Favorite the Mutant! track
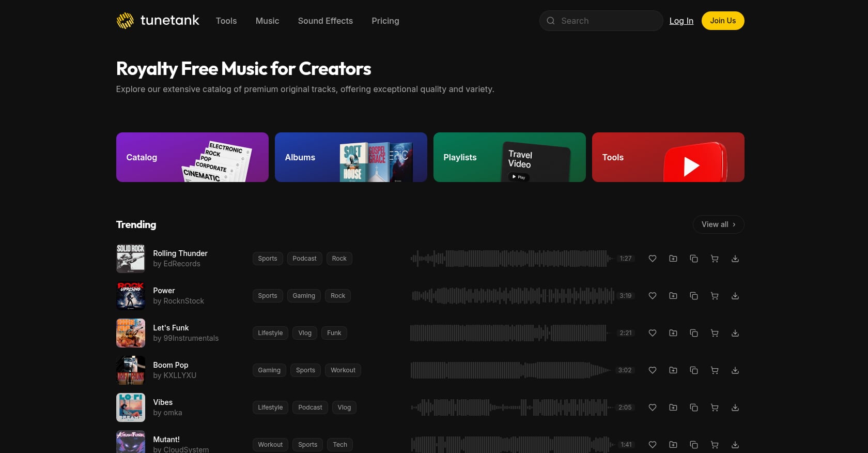The height and width of the screenshot is (453, 868). [x=653, y=445]
